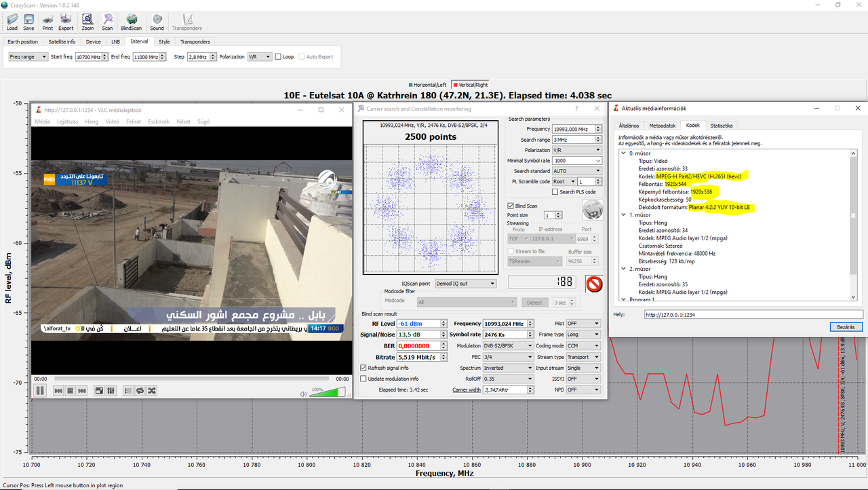Viewport: 868px width, 490px height.
Task: Open the Freq range dropdown
Action: [x=28, y=57]
